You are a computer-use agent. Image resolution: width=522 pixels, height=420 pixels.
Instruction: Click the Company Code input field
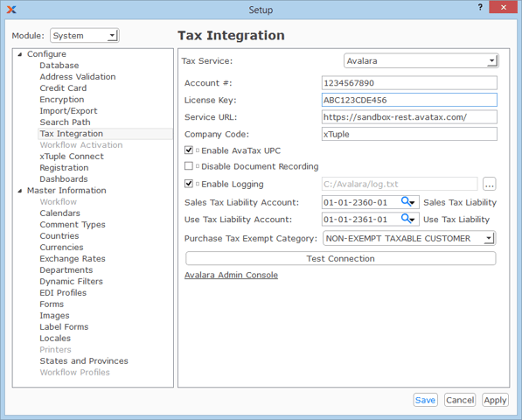(x=409, y=134)
